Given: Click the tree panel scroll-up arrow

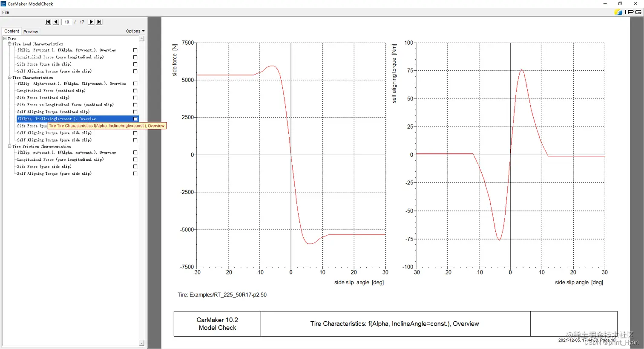Looking at the screenshot, I should 142,38.
